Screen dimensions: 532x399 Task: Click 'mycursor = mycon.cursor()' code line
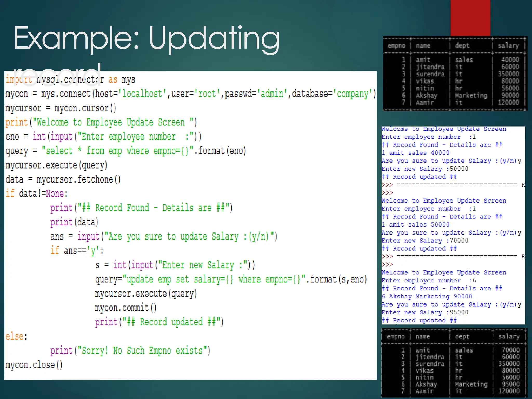(61, 108)
